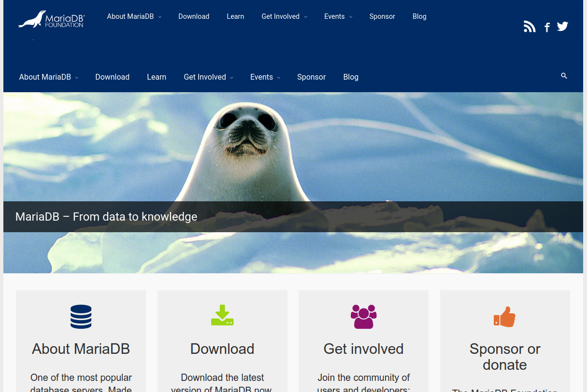
Task: Expand Get Involved chevron in lower nav bar
Action: [x=232, y=78]
